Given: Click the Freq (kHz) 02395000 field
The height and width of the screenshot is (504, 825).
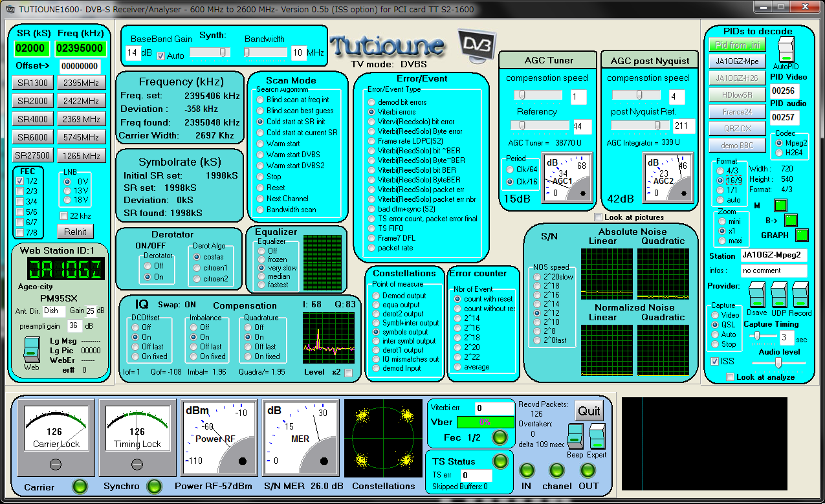Looking at the screenshot, I should (x=80, y=48).
